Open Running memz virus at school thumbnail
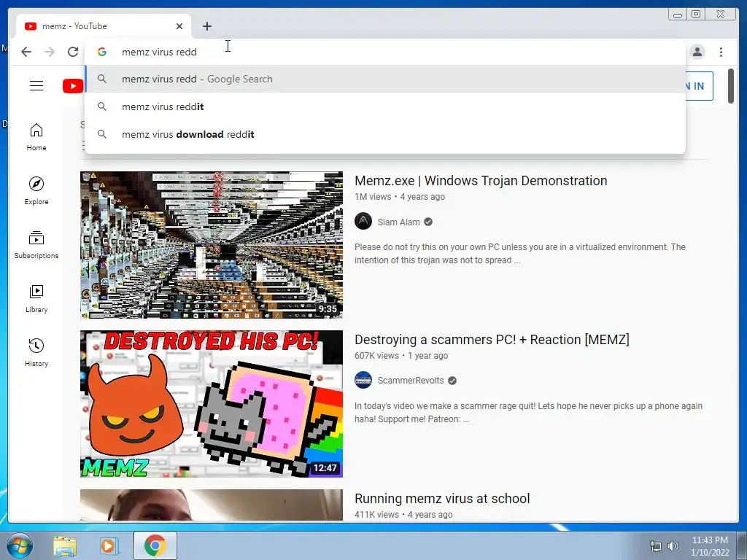The height and width of the screenshot is (560, 747). [x=211, y=505]
